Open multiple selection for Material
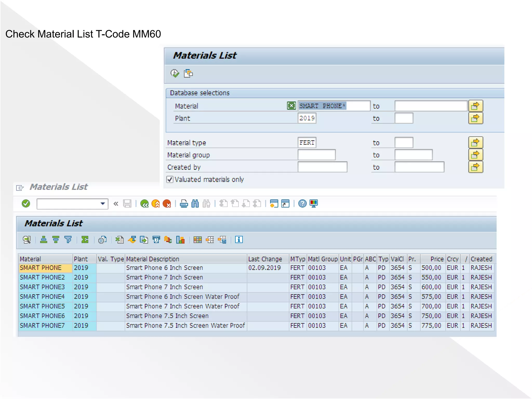 (475, 106)
